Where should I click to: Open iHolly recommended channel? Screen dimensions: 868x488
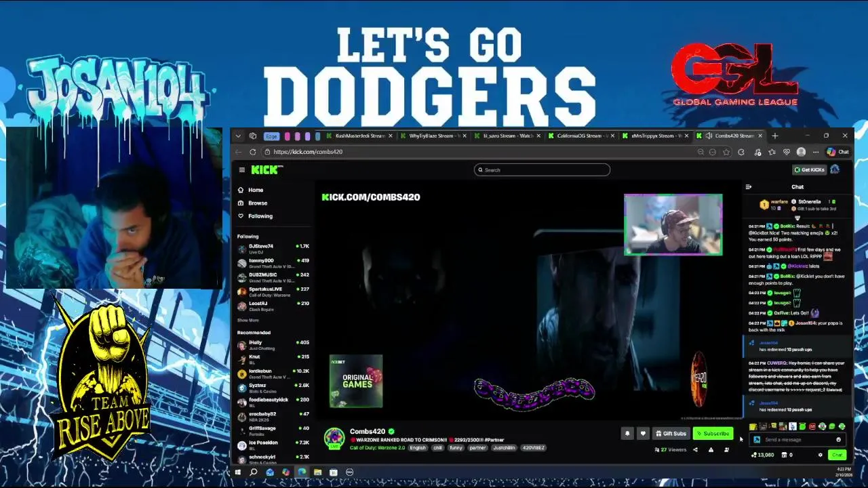pyautogui.click(x=273, y=345)
